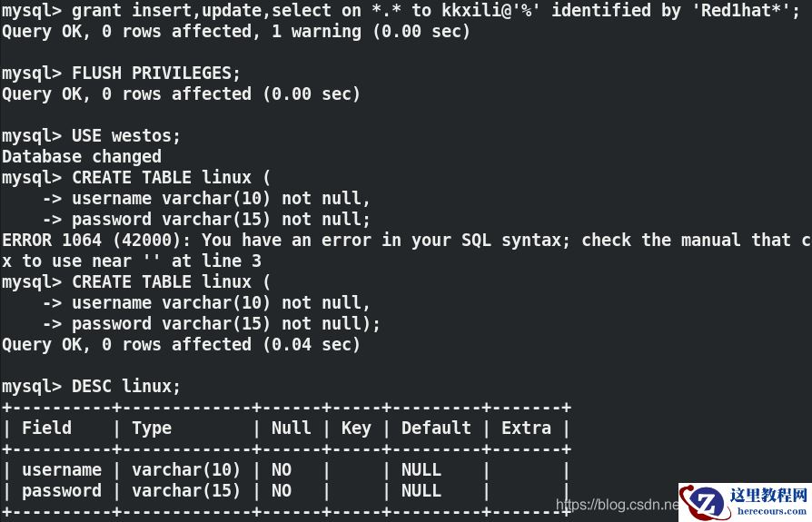812x522 pixels.
Task: Click the Null column header
Action: (x=291, y=428)
